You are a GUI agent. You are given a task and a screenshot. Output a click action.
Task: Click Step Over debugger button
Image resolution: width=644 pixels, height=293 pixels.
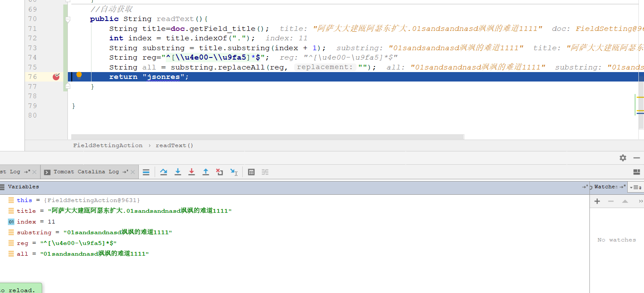point(163,172)
